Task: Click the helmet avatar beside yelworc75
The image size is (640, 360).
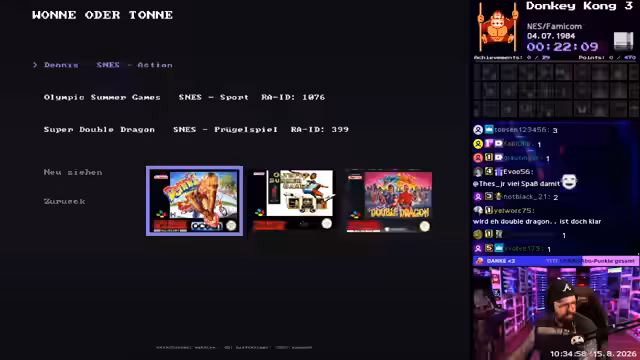Action: pyautogui.click(x=478, y=210)
